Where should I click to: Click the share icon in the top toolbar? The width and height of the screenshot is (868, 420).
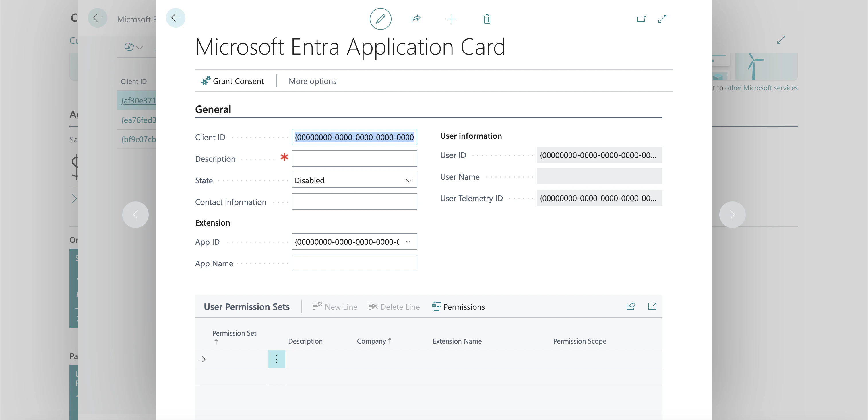click(x=416, y=19)
